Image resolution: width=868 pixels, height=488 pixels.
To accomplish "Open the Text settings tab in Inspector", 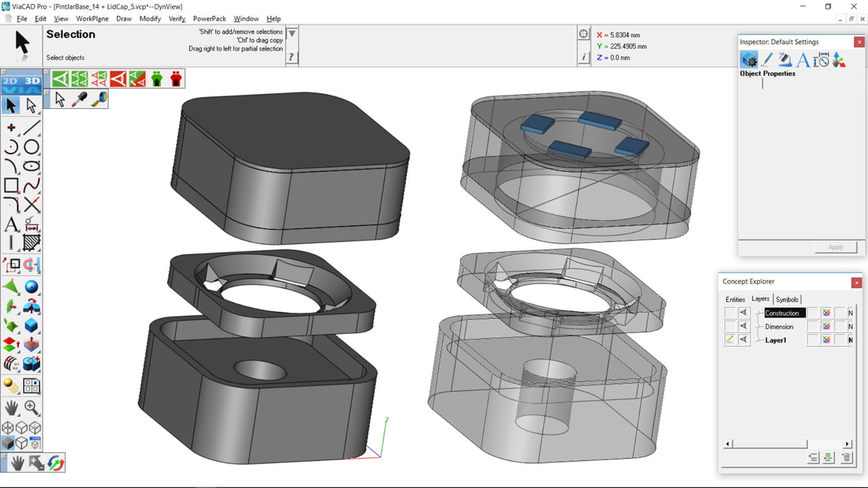I will click(x=803, y=60).
